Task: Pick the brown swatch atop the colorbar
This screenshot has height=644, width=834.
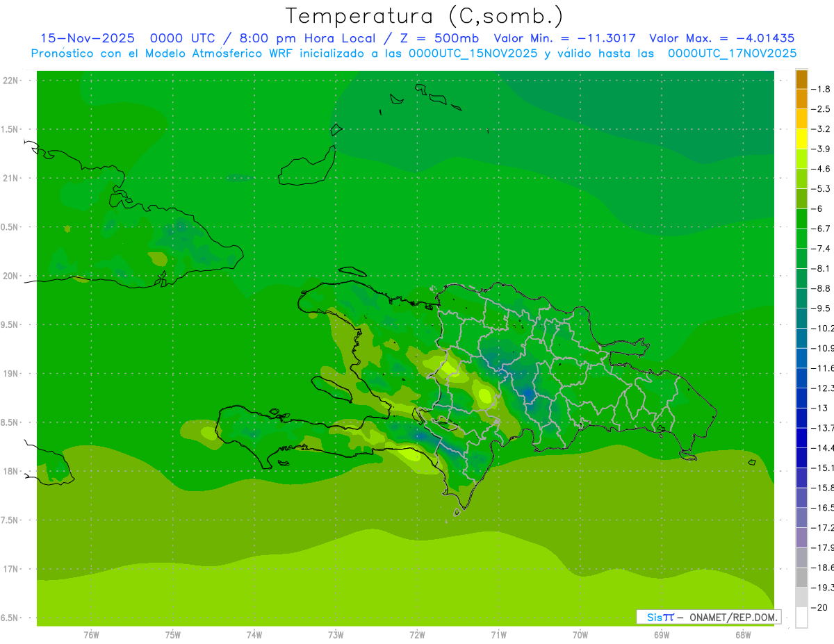Action: [x=801, y=79]
